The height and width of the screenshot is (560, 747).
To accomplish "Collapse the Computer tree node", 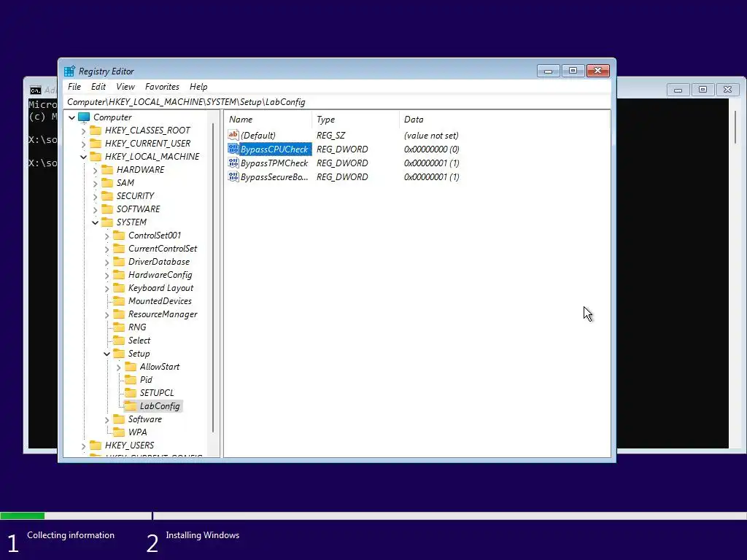I will click(72, 117).
